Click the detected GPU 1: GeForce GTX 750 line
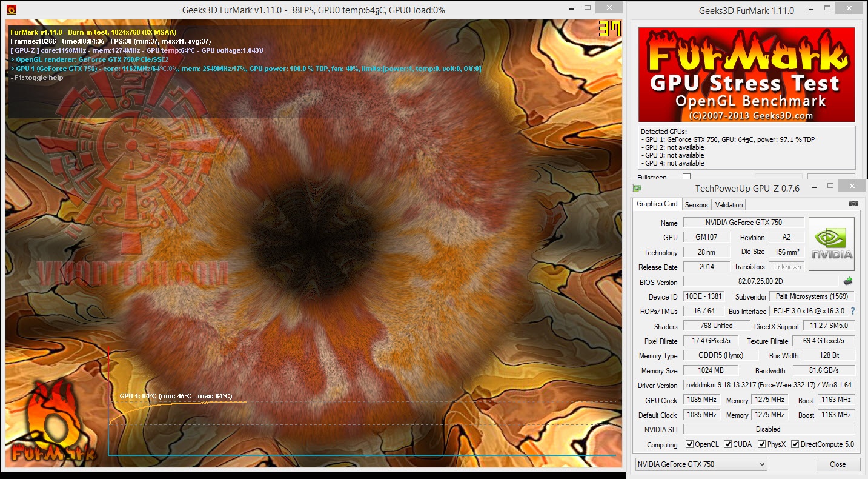Viewport: 868px width, 479px height. (x=728, y=139)
